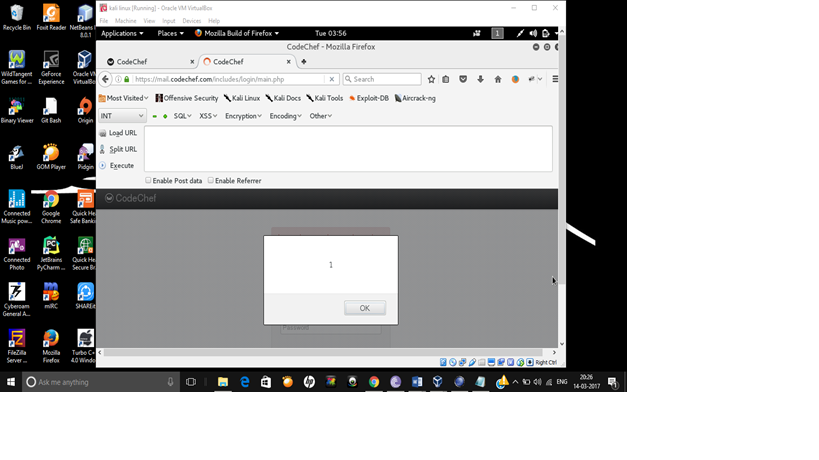Open VirtualBox View menu
Viewport: 819px width, 460px height.
point(149,21)
